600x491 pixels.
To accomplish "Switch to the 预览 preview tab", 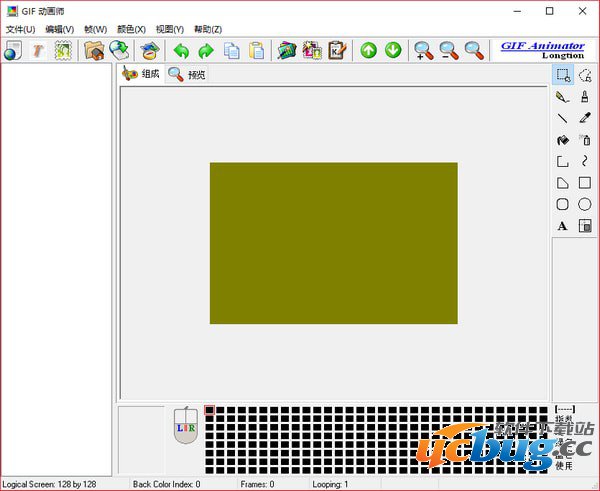I will (187, 74).
